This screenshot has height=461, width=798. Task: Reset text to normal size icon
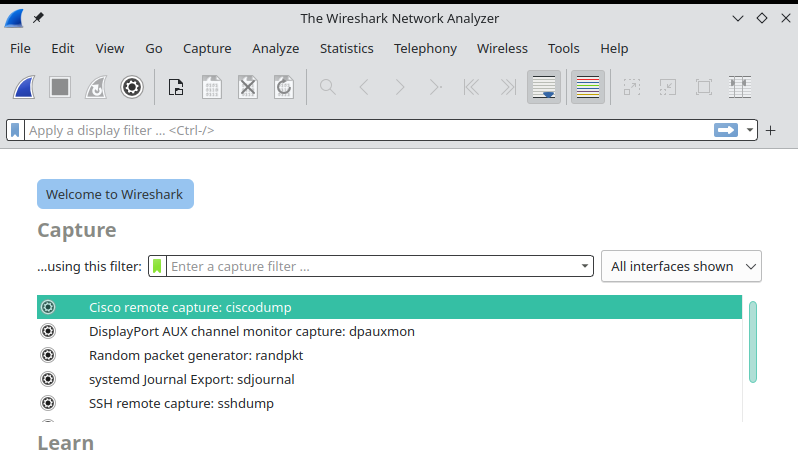pos(704,87)
